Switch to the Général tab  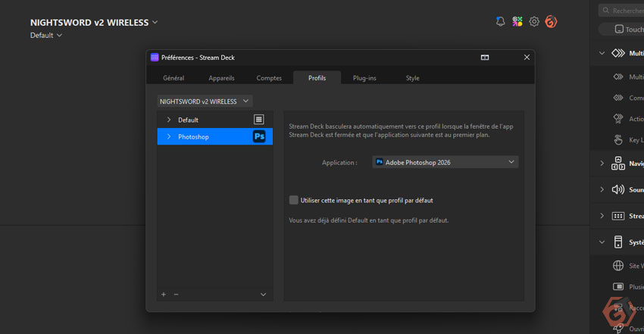[x=174, y=77]
